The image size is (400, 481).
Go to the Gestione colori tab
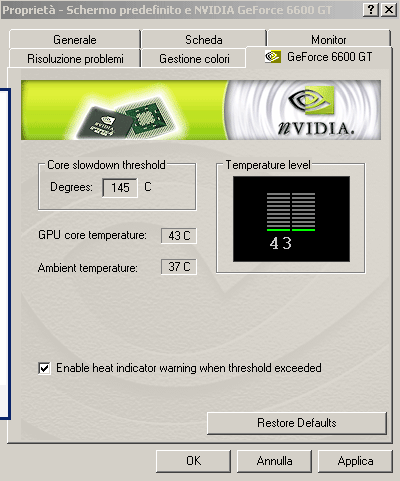coord(194,59)
